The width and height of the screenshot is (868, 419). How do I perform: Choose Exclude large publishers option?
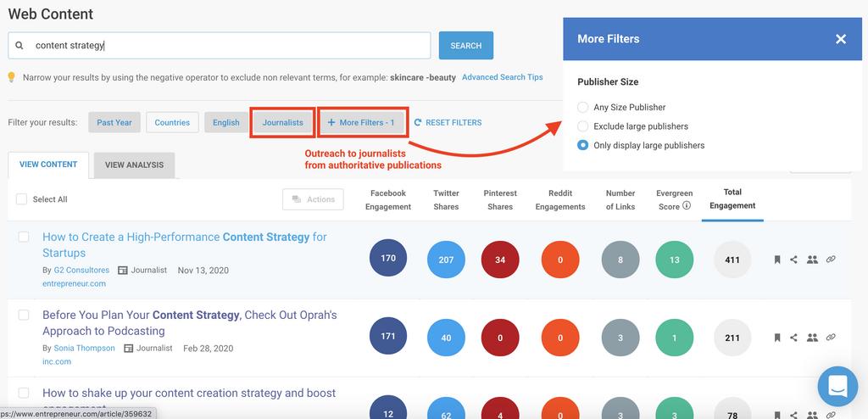(x=582, y=126)
